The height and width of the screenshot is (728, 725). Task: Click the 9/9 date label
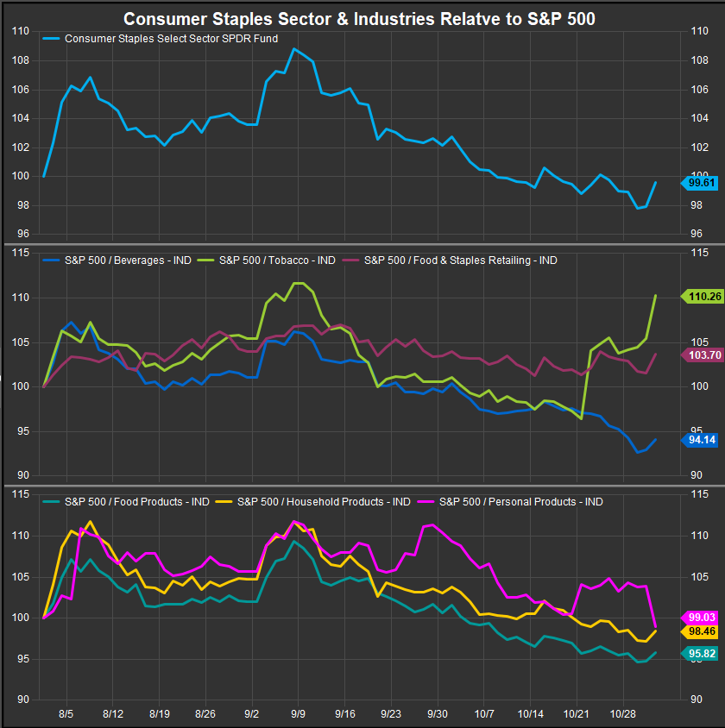click(298, 713)
